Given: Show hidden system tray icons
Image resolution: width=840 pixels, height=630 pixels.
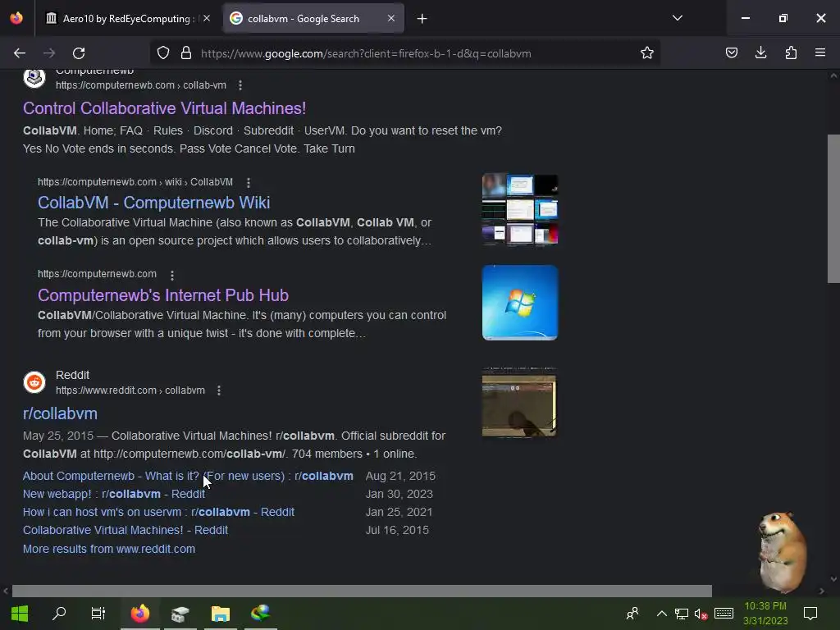Looking at the screenshot, I should [x=662, y=614].
